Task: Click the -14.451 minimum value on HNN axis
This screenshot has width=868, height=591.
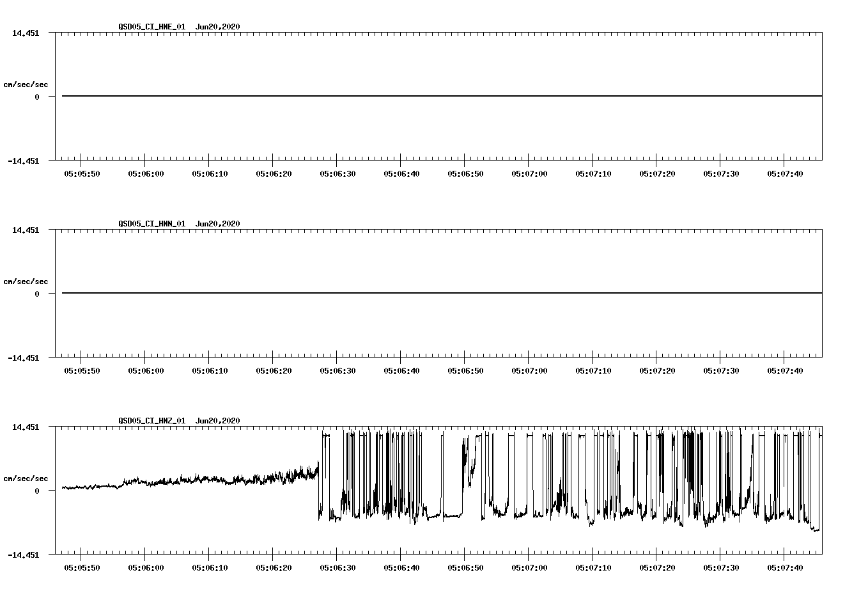Action: 24,358
